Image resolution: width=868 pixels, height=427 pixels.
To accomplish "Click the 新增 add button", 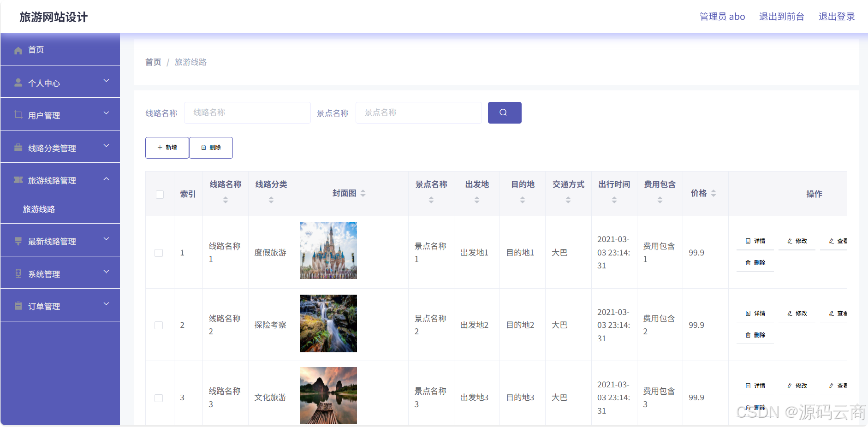I will click(167, 148).
